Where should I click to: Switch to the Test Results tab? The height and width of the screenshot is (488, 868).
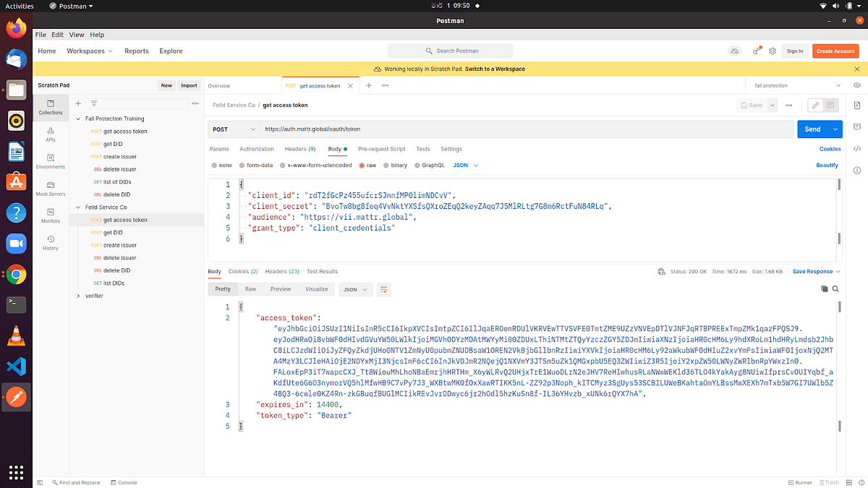[x=322, y=272]
